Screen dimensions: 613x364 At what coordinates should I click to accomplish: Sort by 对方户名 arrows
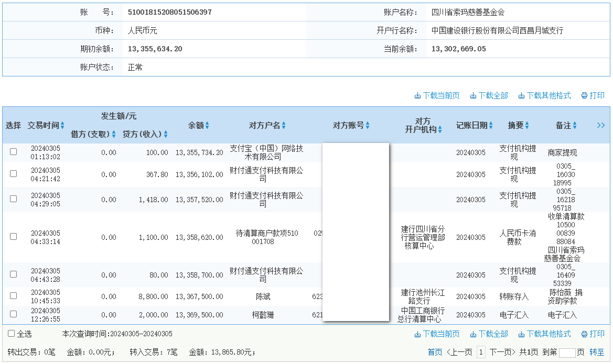point(284,125)
